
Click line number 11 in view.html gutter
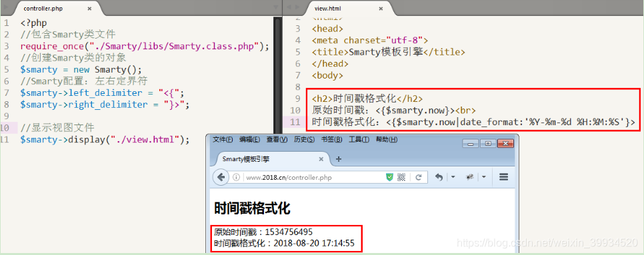(x=295, y=122)
